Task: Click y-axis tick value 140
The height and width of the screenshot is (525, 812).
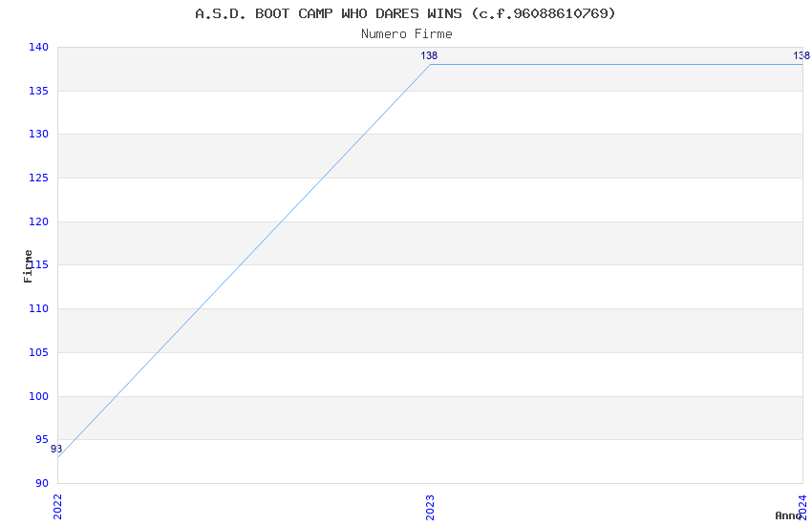Action: click(x=38, y=47)
